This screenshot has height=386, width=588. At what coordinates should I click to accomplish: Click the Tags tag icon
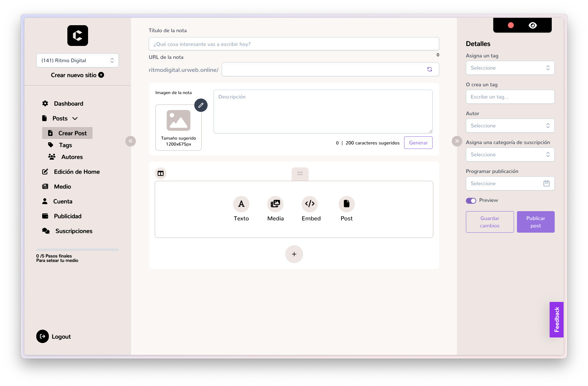(51, 145)
